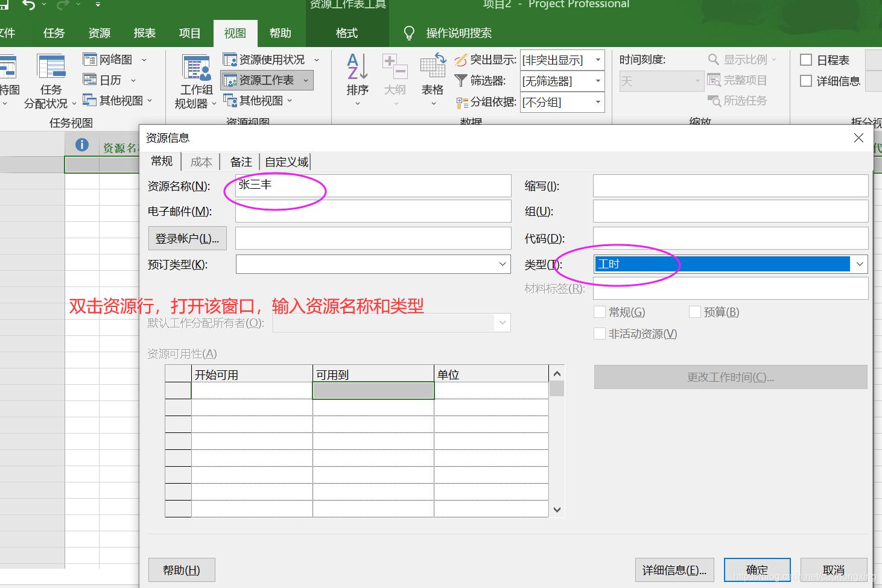882x588 pixels.
Task: Click the 代码(D) input field
Action: pyautogui.click(x=731, y=238)
